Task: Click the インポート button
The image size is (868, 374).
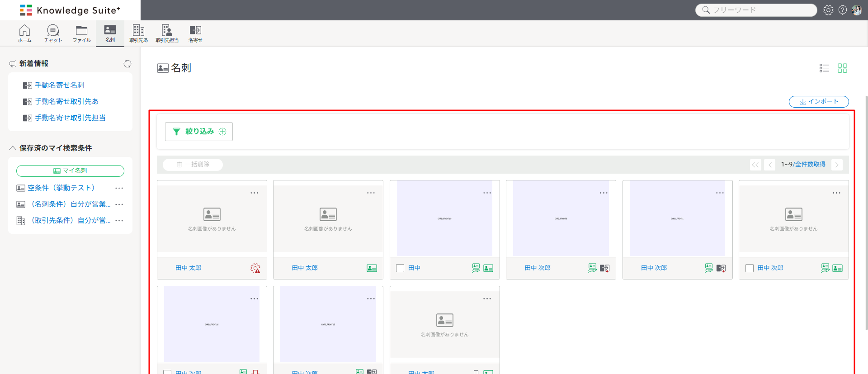Action: [x=819, y=102]
